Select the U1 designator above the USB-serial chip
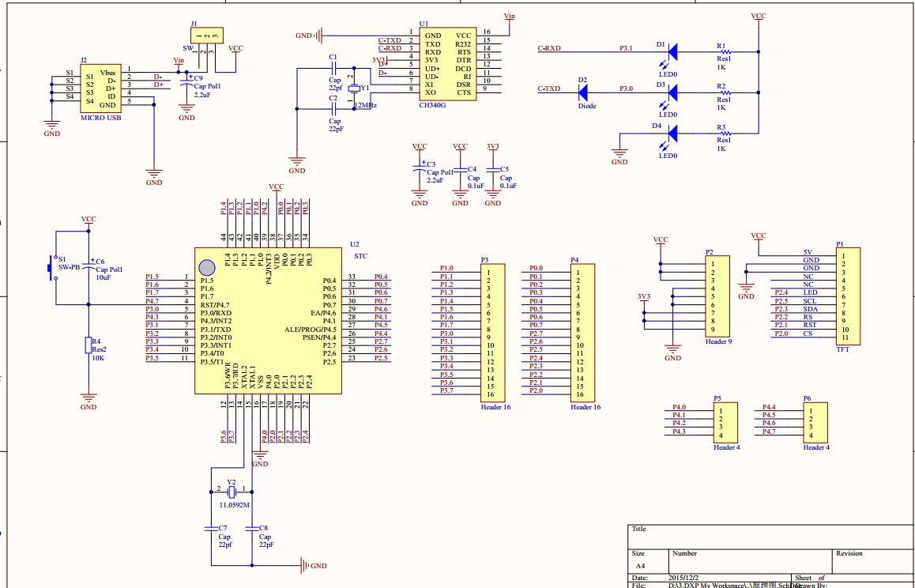Screen dimensions: 915x588 tap(423, 24)
